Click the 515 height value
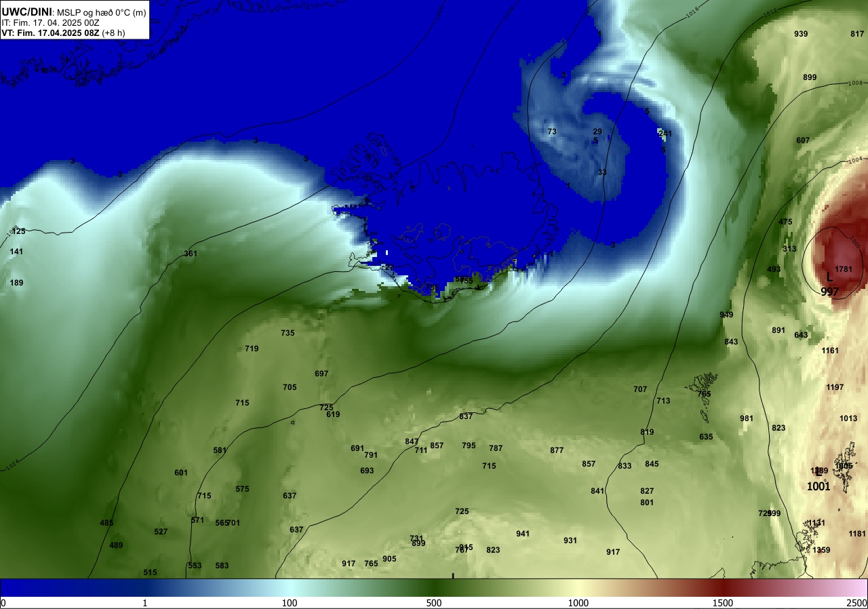The image size is (868, 609). tap(150, 572)
